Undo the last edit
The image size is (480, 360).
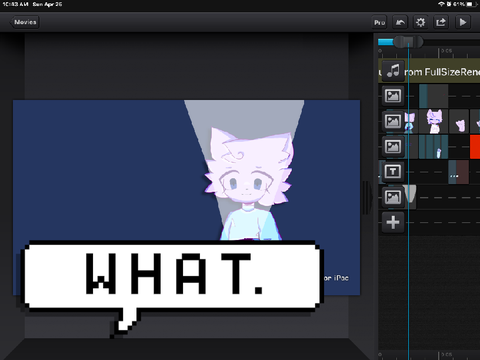[x=400, y=22]
